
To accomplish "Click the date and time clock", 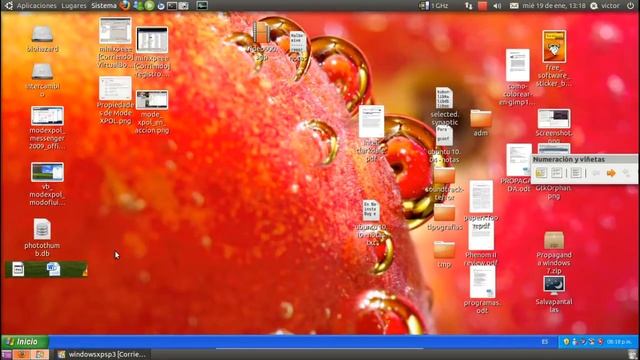I will [x=554, y=6].
